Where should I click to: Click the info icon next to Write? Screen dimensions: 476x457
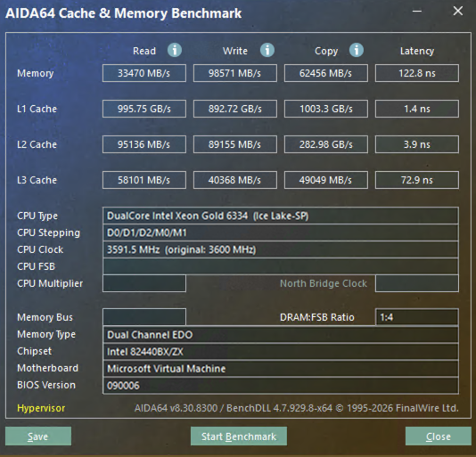click(267, 50)
